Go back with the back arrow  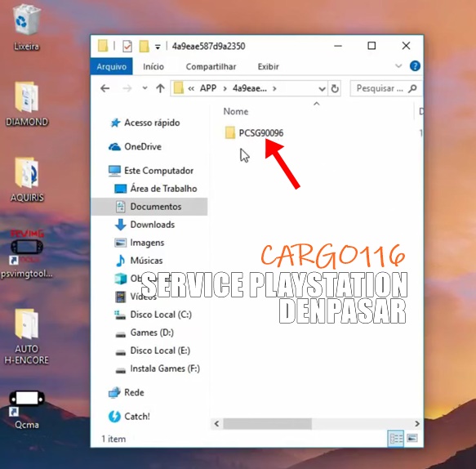point(105,88)
